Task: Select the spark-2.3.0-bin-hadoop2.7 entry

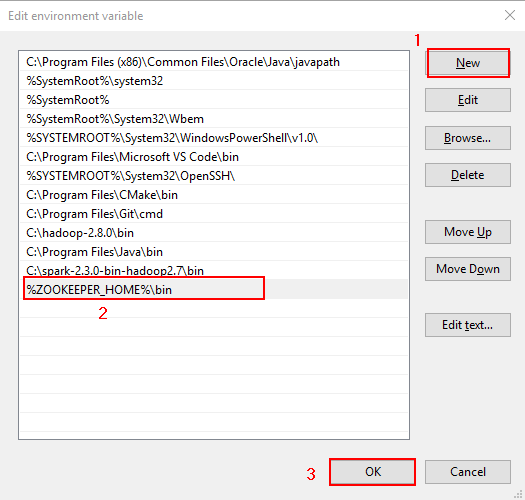Action: (x=214, y=270)
